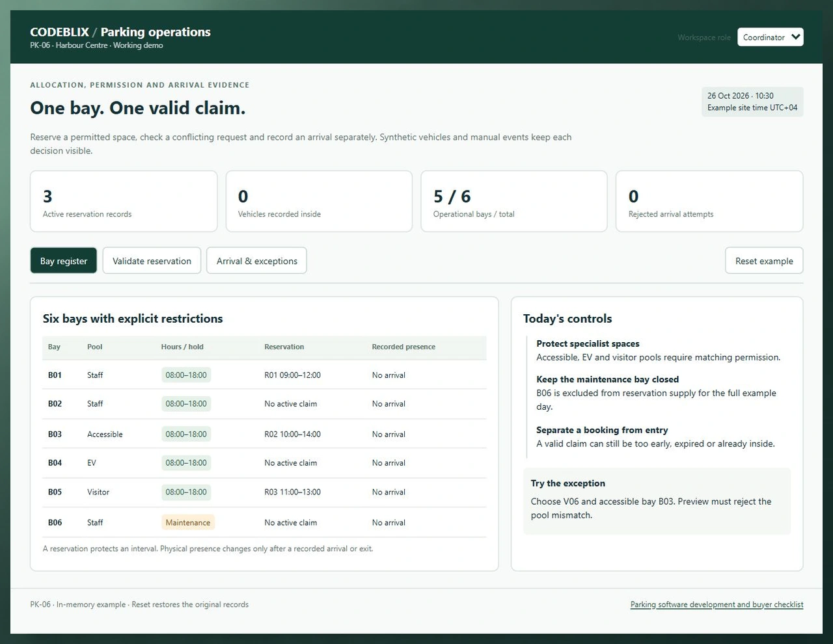Click reservation R01 09:00–12:00
The width and height of the screenshot is (833, 644).
292,375
